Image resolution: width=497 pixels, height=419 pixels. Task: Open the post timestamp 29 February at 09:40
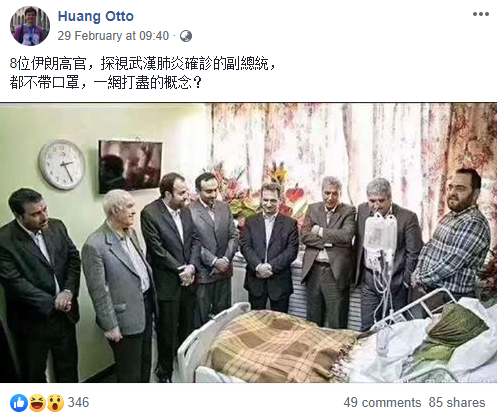(x=113, y=36)
